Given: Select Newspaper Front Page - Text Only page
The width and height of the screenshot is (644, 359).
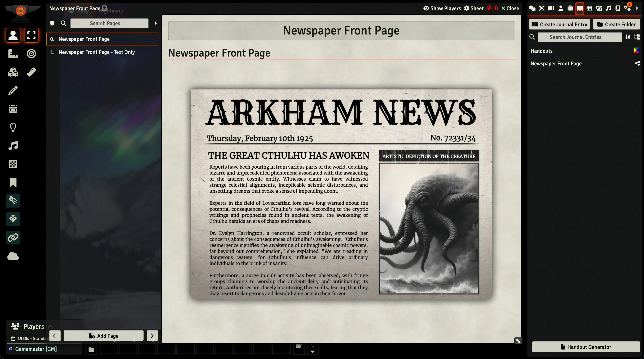Looking at the screenshot, I should point(96,52).
